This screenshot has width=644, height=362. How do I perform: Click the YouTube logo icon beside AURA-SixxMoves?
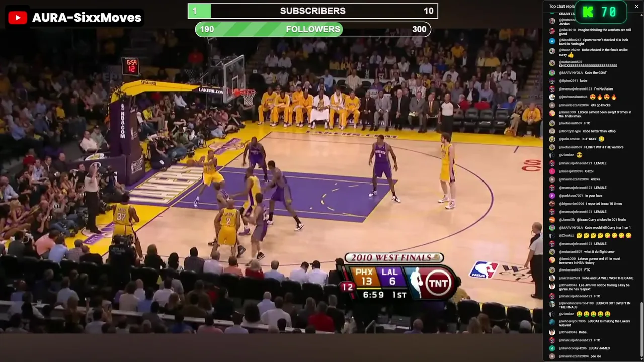(18, 18)
